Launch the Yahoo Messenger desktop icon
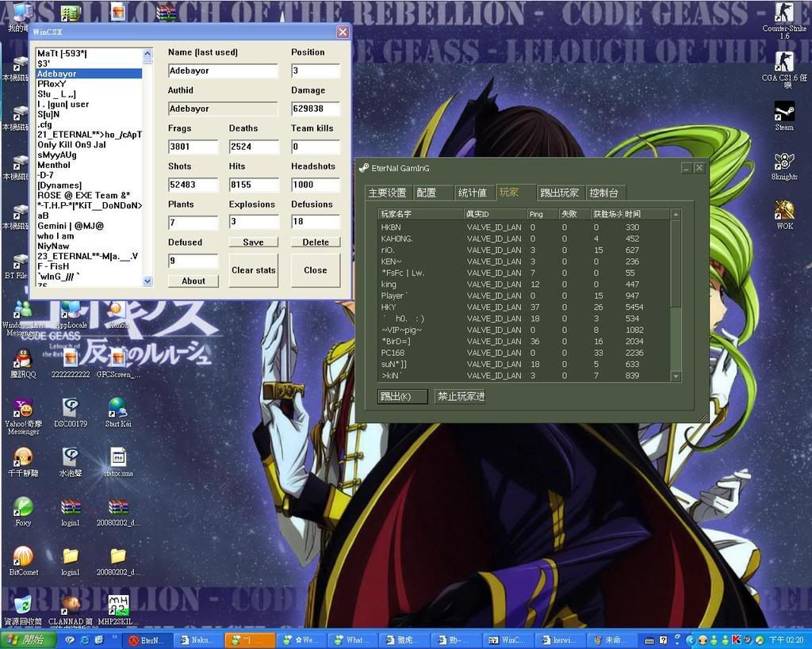Screen dimensions: 812x649 pyautogui.click(x=23, y=410)
